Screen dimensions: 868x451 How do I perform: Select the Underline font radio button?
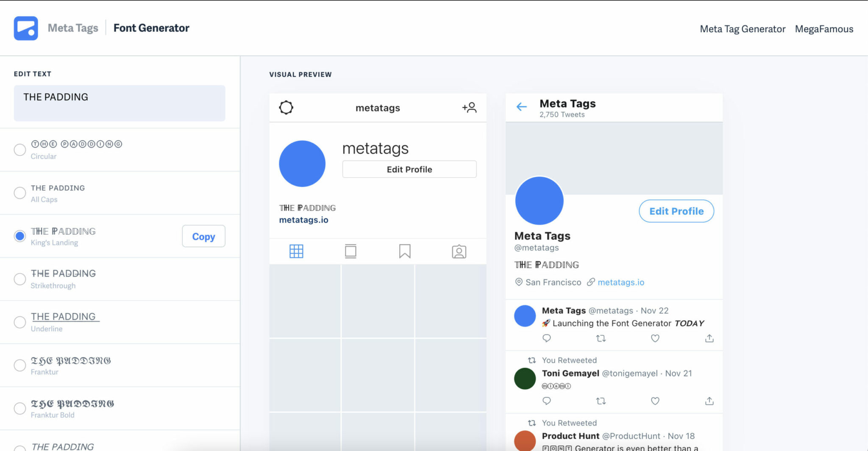[x=20, y=322]
